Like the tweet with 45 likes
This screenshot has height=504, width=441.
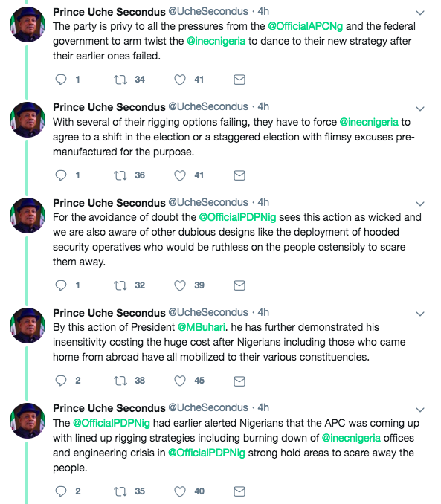tap(180, 381)
